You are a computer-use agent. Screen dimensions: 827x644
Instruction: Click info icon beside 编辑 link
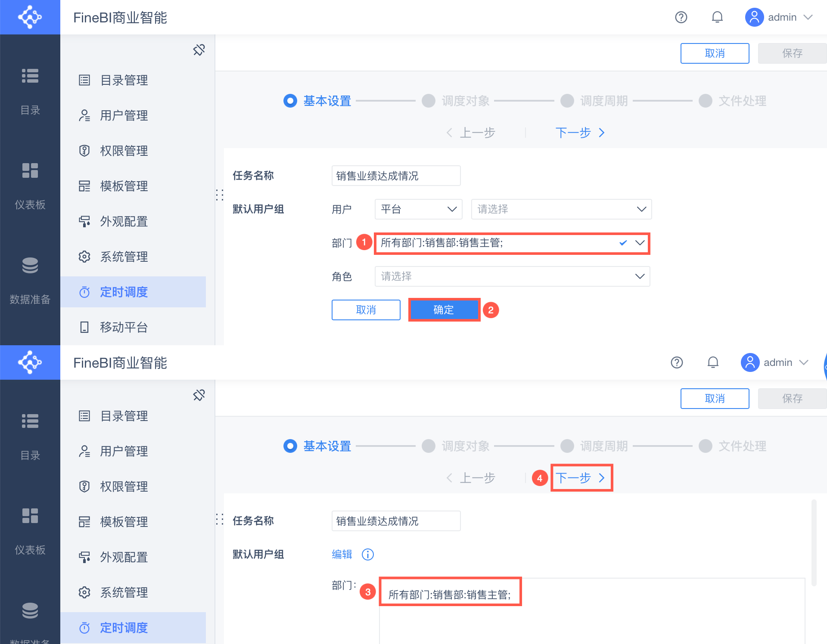[368, 554]
